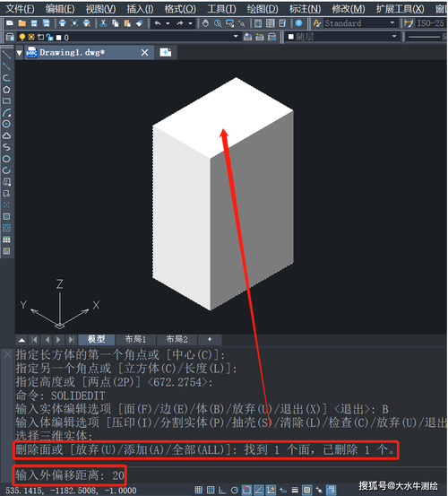Open the 编辑(E) menu
Screen dimensions: 448x496
pos(60,9)
